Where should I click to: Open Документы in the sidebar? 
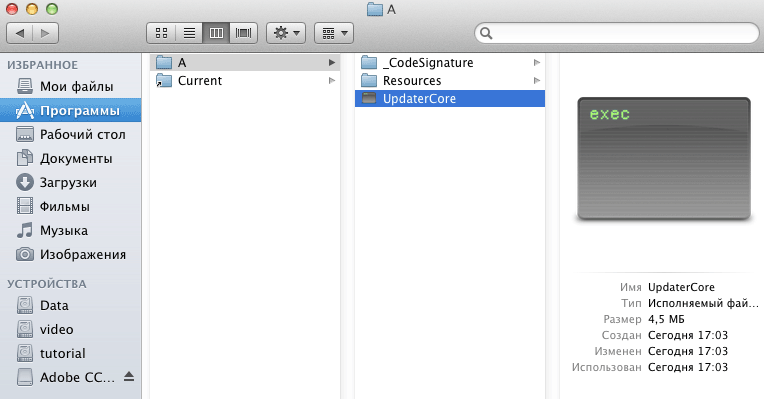[x=71, y=158]
